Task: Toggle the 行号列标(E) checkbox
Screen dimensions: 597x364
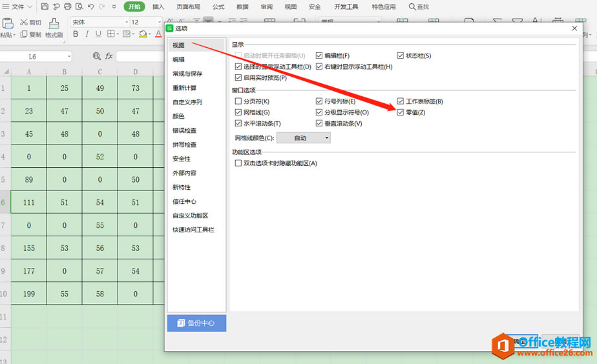Action: click(319, 101)
